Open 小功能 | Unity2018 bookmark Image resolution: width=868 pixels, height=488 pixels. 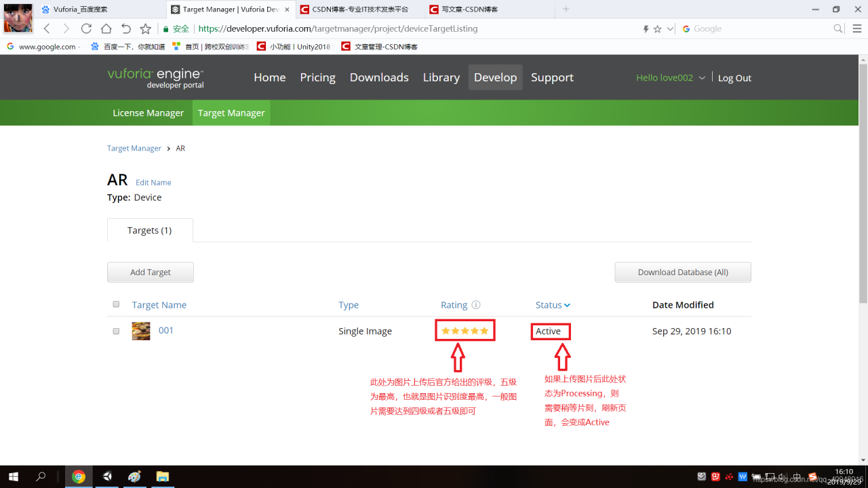(294, 47)
